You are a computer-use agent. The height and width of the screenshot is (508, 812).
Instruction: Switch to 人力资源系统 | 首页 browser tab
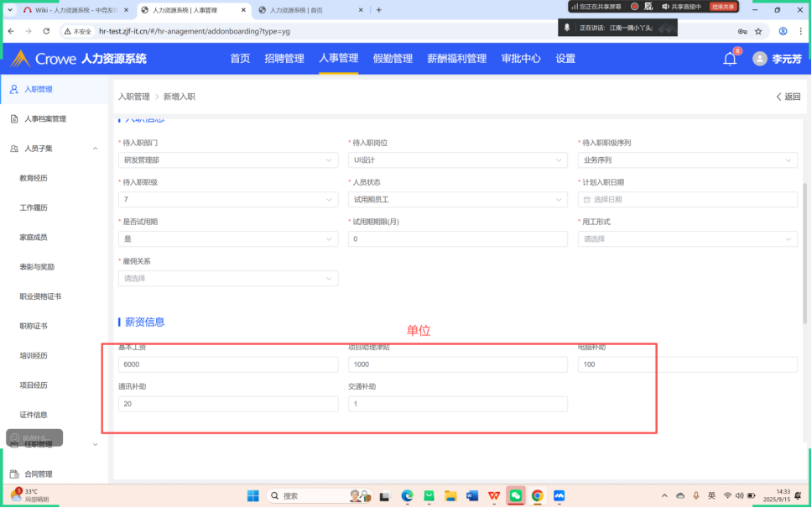click(311, 10)
